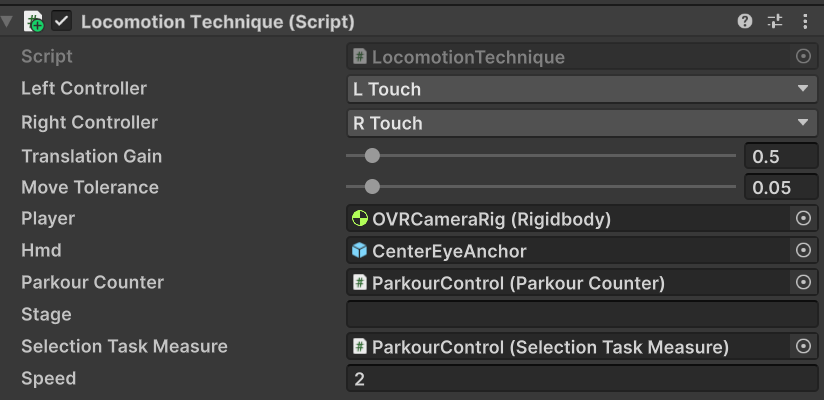Image resolution: width=824 pixels, height=400 pixels.
Task: Click the Translation Gain slider handle
Action: 372,156
